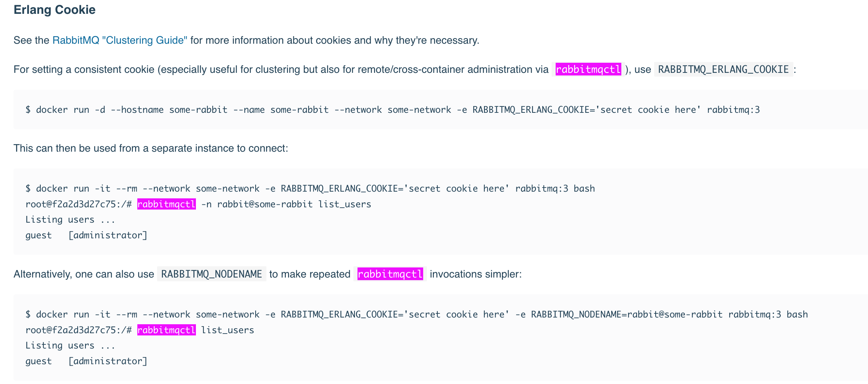
Task: Open the RabbitMQ "Clustering Guide" link
Action: 119,40
